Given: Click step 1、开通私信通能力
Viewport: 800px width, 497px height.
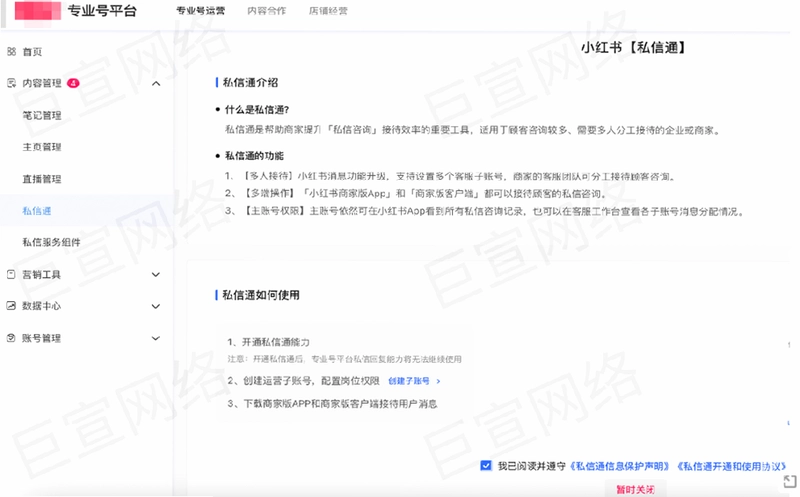Looking at the screenshot, I should click(x=268, y=342).
